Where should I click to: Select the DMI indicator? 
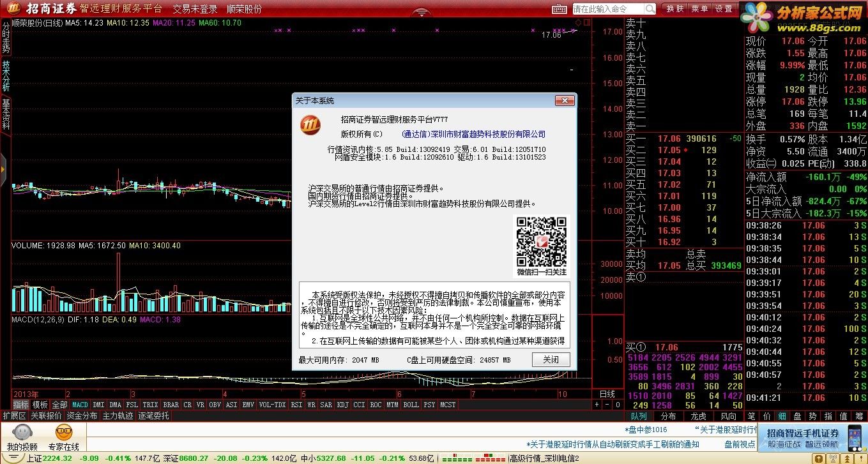pos(98,405)
